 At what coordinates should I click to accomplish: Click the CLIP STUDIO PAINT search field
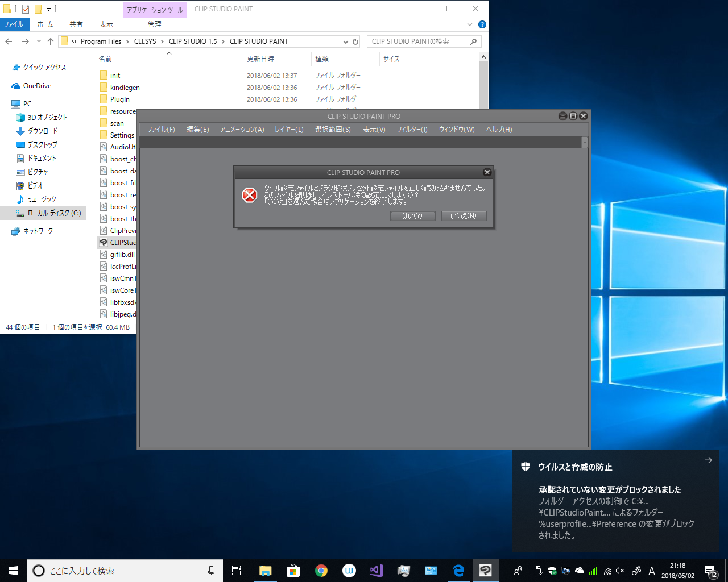click(x=418, y=41)
